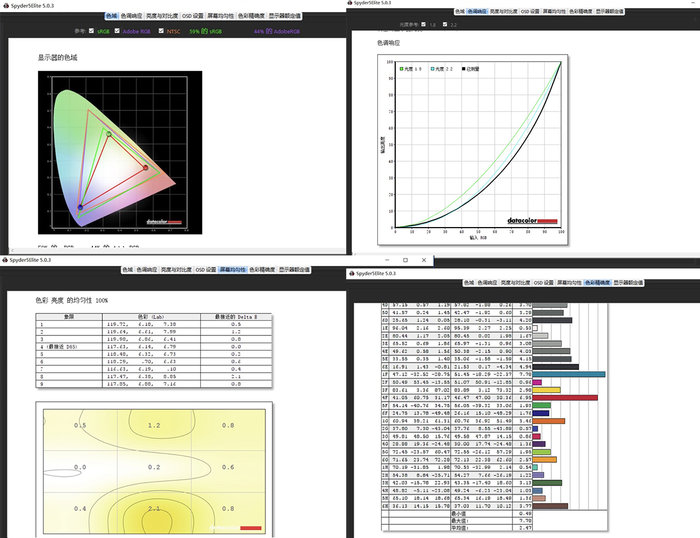Maximize the window above color accuracy window
Image resolution: width=700 pixels, height=538 pixels.
pos(405,260)
